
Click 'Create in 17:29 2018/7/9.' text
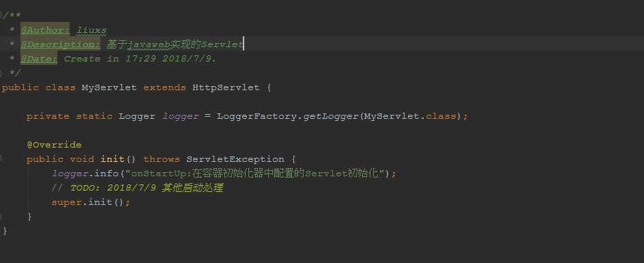pyautogui.click(x=140, y=59)
